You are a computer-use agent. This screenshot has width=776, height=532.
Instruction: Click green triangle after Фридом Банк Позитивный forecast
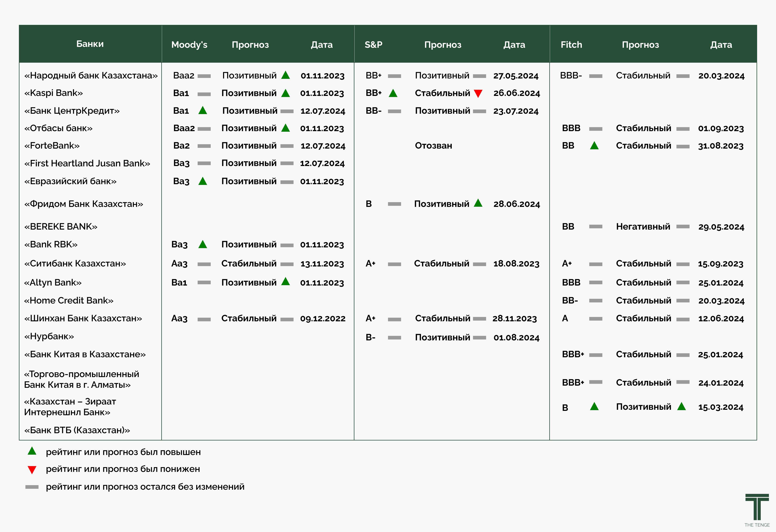tap(478, 203)
